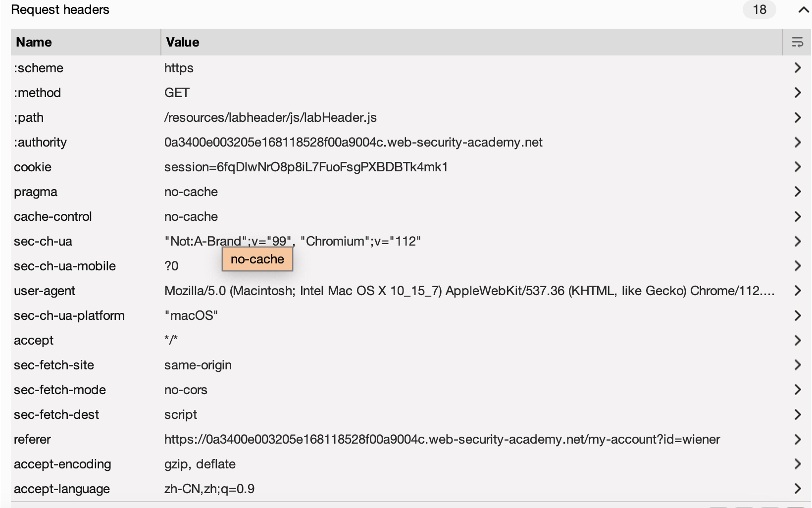Screen dimensions: 812x508
Task: Click the 18 headers count badge
Action: [759, 10]
